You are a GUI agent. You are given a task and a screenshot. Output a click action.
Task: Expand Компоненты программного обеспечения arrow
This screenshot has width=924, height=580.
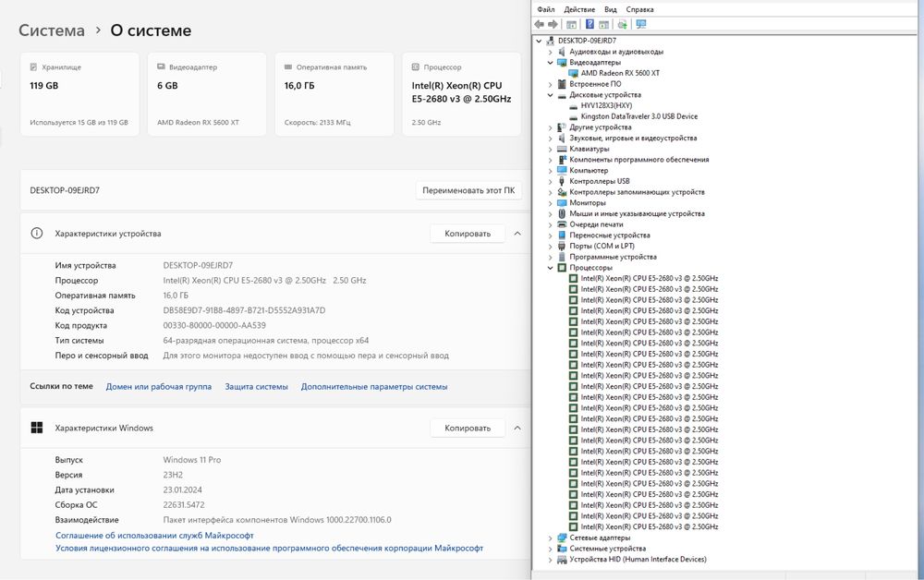coord(551,160)
